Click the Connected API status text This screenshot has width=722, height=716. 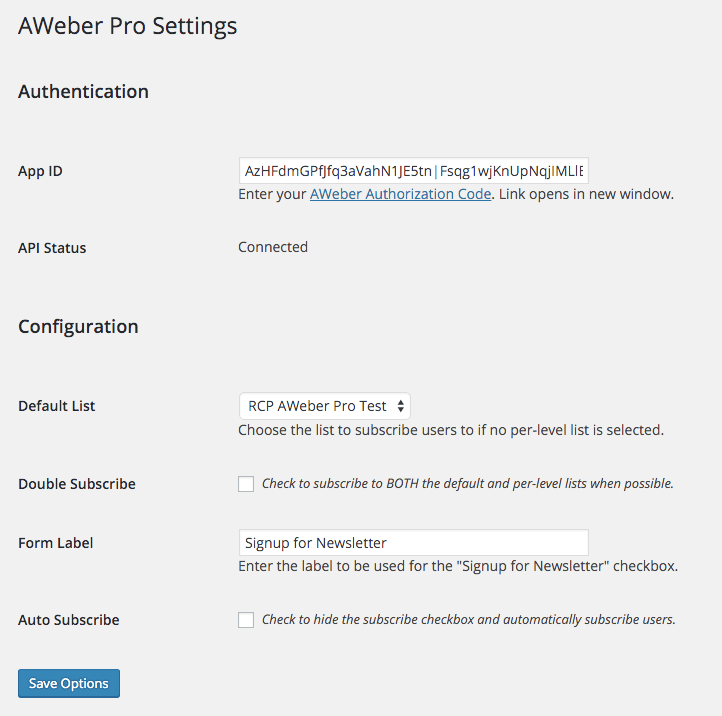[x=273, y=247]
